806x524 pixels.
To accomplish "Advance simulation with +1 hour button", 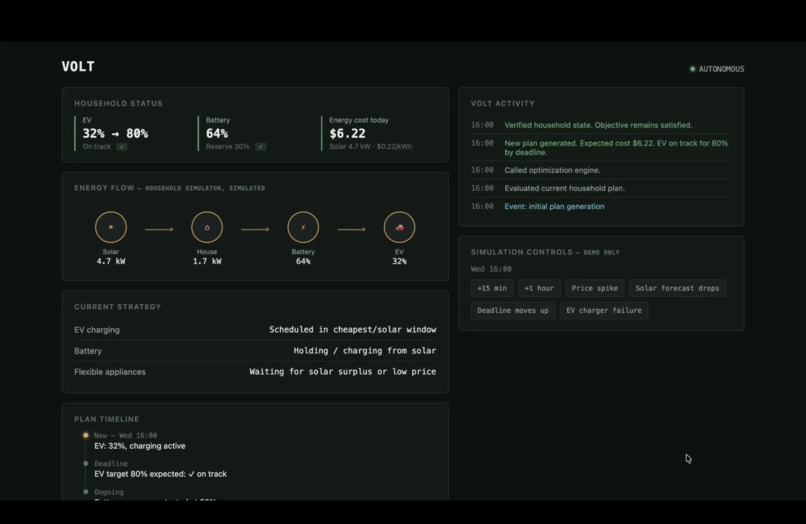I will pos(539,288).
